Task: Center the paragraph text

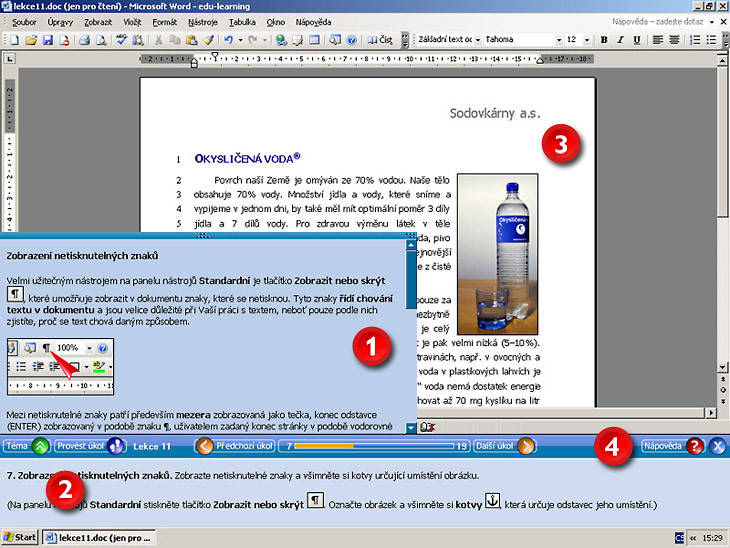Action: (674, 40)
